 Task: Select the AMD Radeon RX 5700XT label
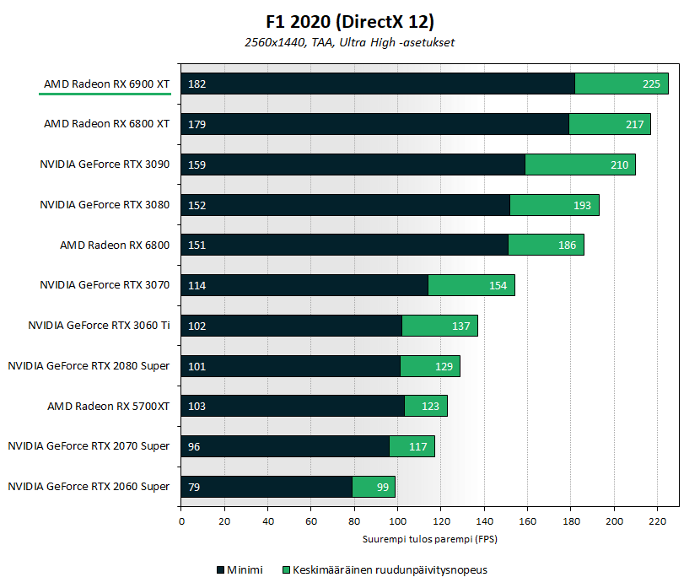(109, 407)
